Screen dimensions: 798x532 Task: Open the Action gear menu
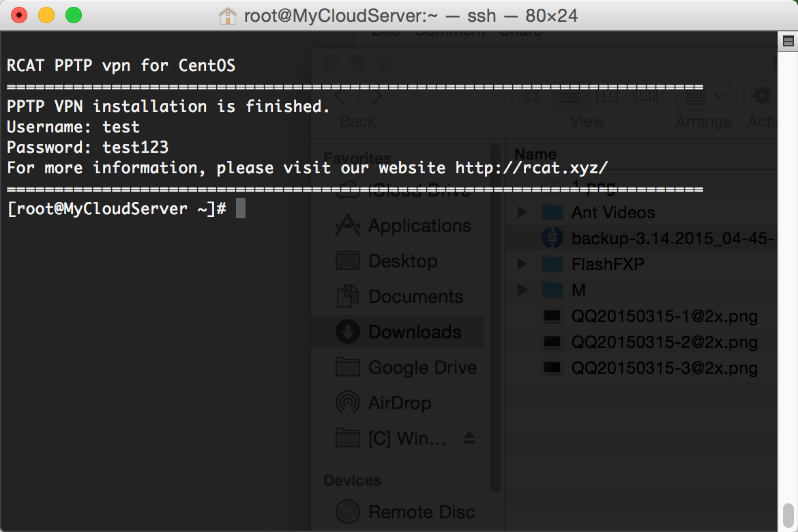762,95
